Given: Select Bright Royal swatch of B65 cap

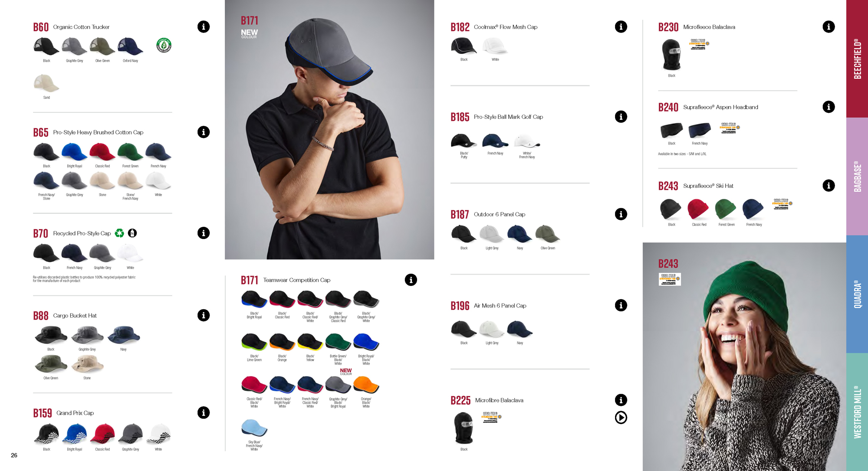Looking at the screenshot, I should click(x=74, y=153).
